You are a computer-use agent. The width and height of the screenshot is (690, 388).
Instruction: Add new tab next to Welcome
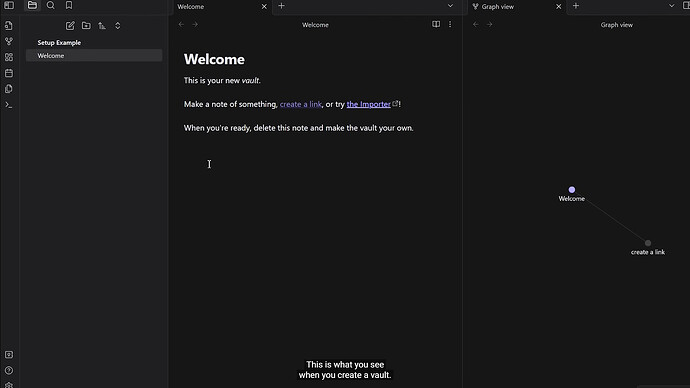point(282,6)
